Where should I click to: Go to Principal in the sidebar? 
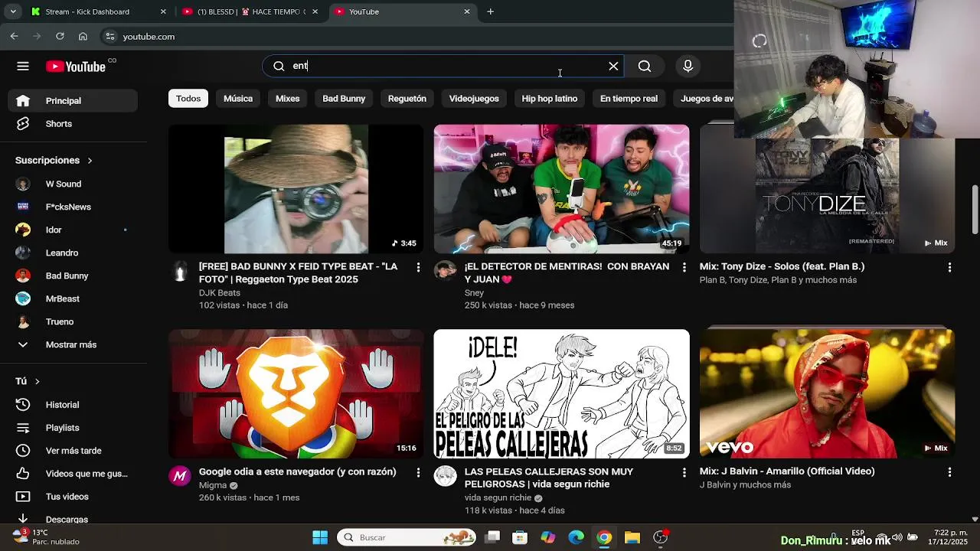73,100
